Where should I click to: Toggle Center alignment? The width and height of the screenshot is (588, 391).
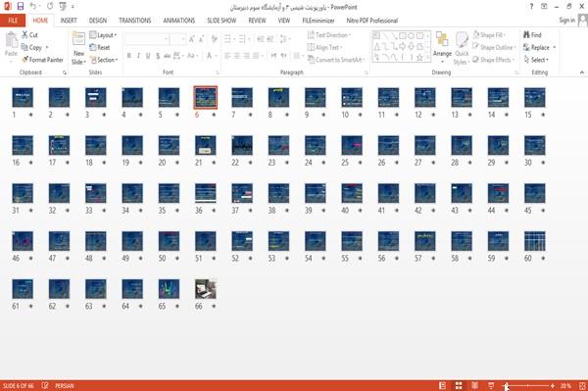(237, 56)
